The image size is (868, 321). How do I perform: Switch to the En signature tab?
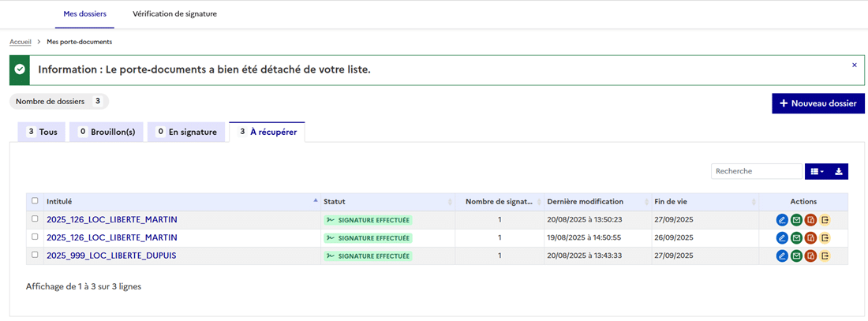[186, 133]
